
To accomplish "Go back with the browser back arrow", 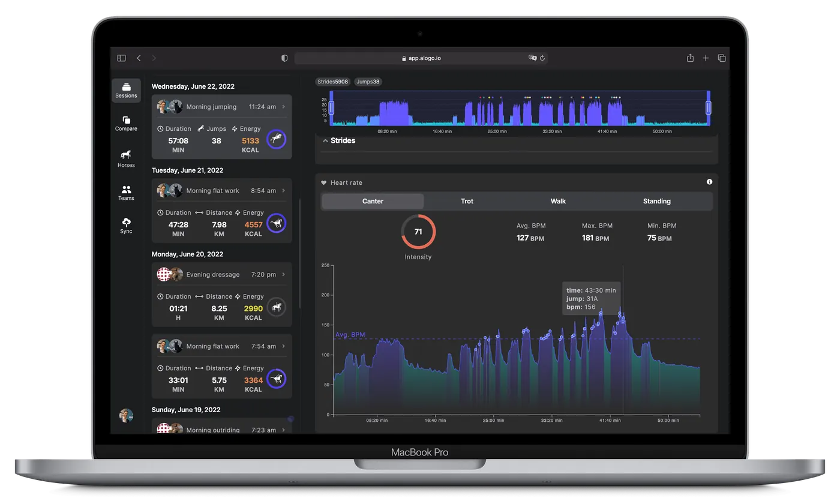I will [x=139, y=58].
